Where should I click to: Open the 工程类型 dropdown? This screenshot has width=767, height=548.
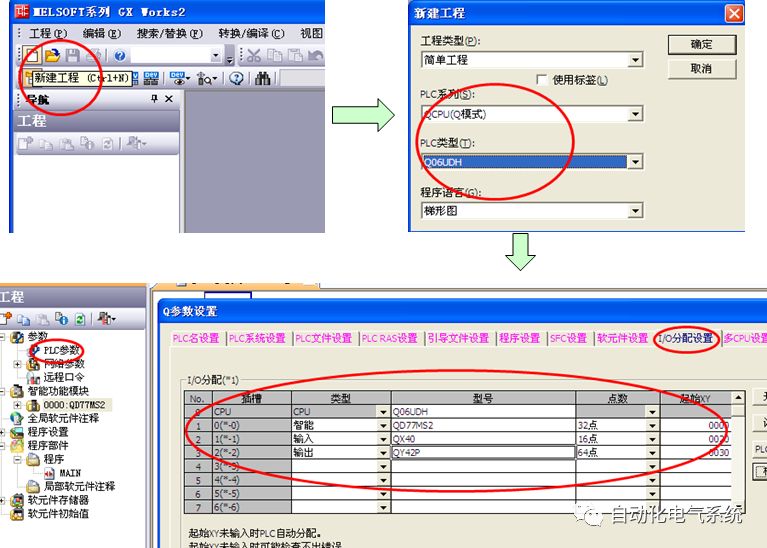[x=635, y=60]
